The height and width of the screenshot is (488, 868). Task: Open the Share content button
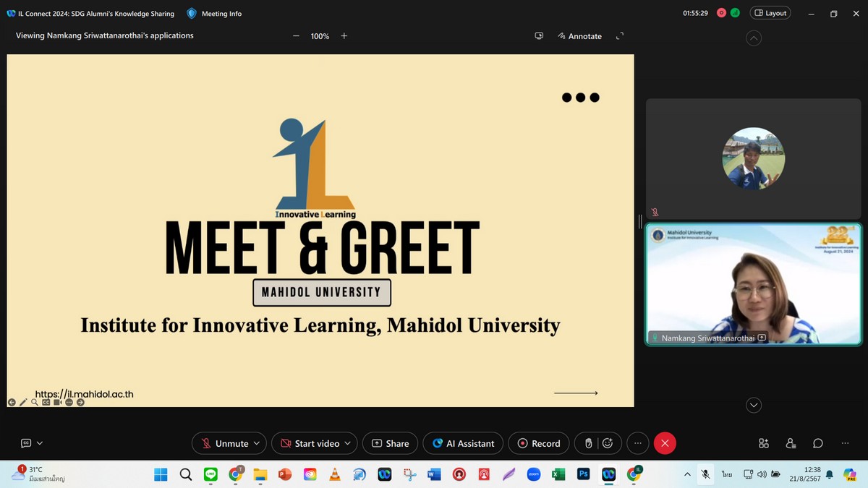point(390,443)
